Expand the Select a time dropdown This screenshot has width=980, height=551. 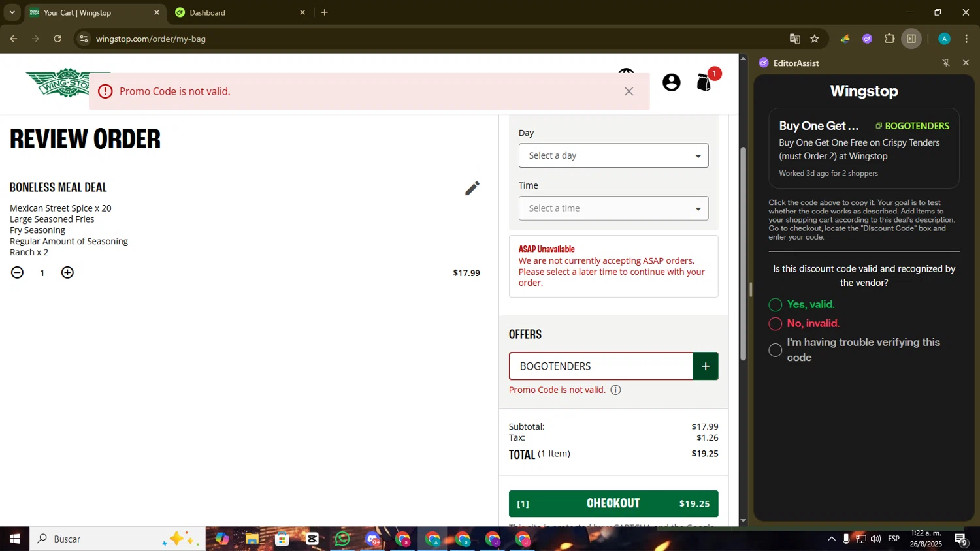click(x=613, y=208)
